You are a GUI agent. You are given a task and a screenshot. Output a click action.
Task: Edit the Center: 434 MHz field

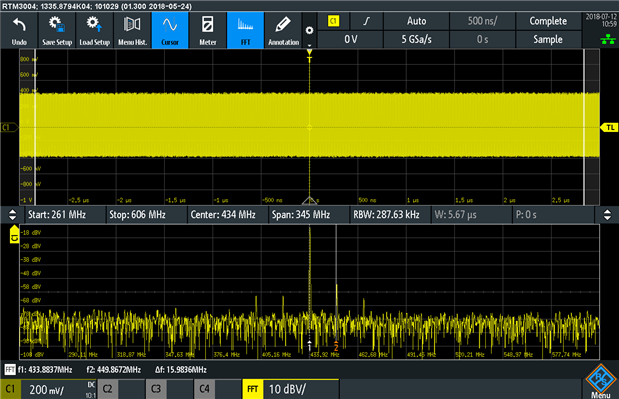pyautogui.click(x=227, y=215)
